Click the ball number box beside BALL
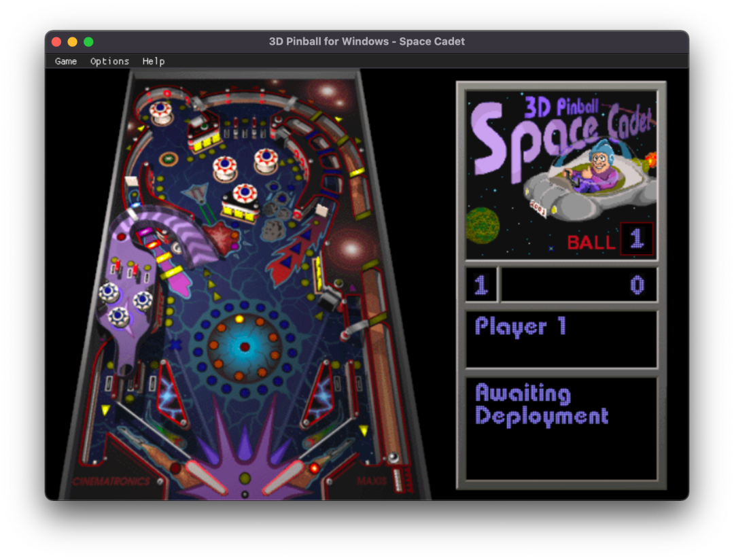Screen dimensions: 734x560 coord(636,239)
